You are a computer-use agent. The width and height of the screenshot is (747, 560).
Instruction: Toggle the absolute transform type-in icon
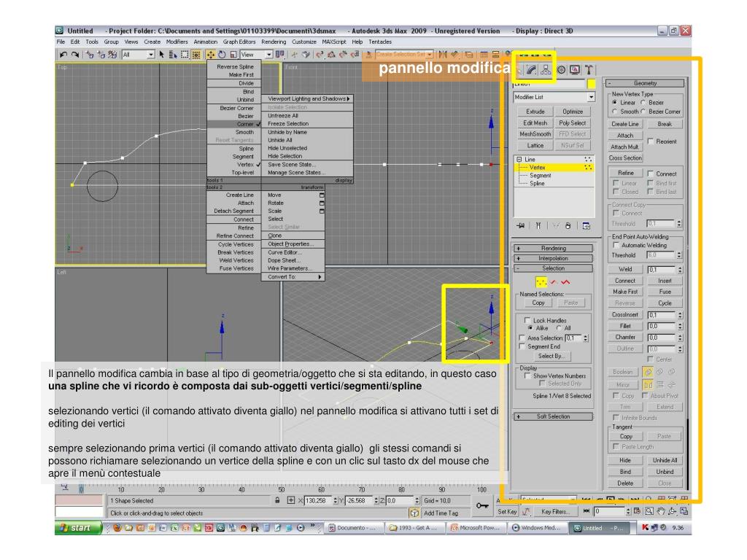pos(290,500)
